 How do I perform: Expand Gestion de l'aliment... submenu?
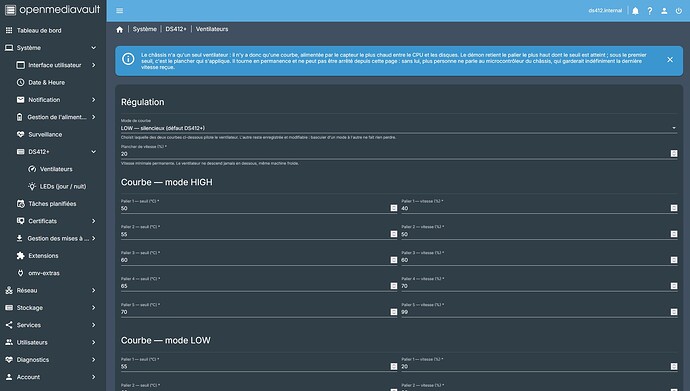pos(53,117)
